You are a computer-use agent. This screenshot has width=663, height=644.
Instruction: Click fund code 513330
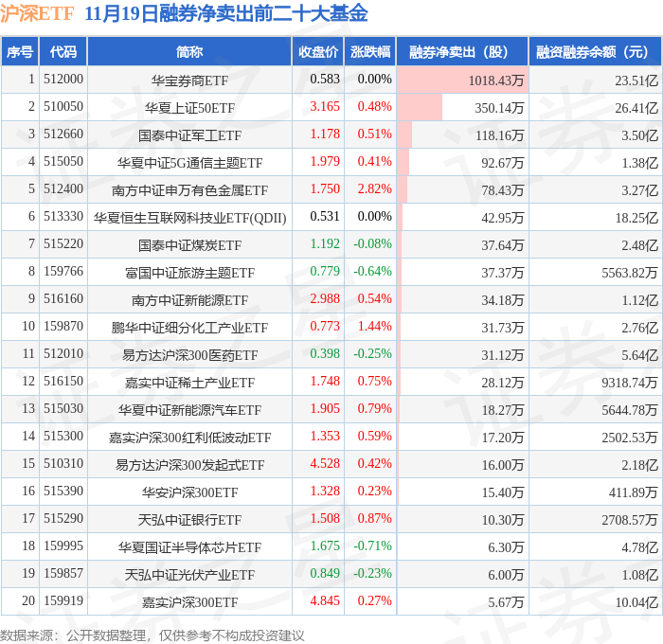point(63,217)
